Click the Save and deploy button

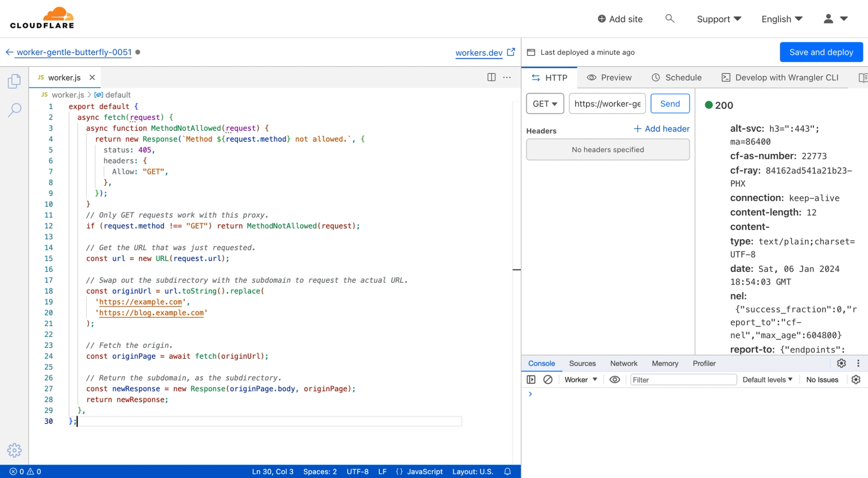pyautogui.click(x=821, y=52)
